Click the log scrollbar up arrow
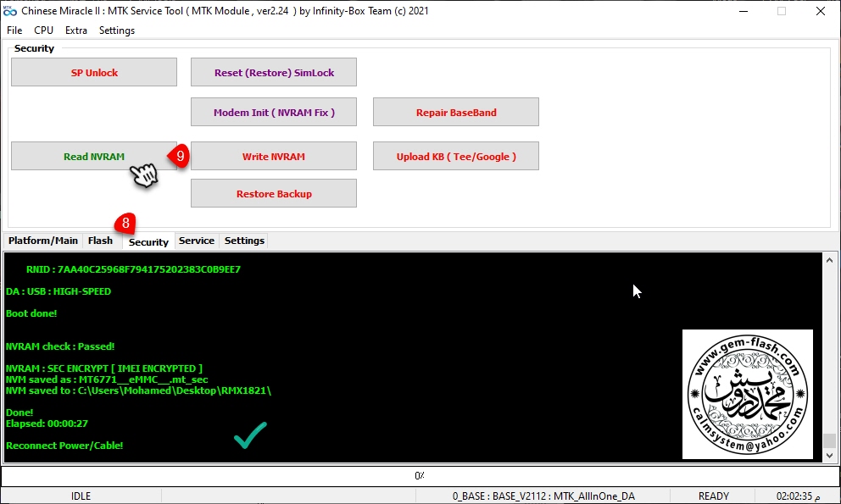This screenshot has height=504, width=841. (829, 260)
